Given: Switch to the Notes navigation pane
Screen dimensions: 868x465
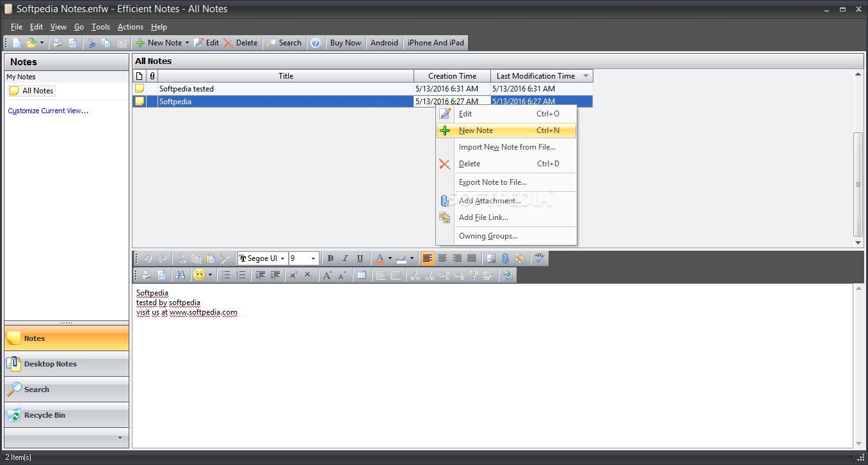Looking at the screenshot, I should 67,338.
